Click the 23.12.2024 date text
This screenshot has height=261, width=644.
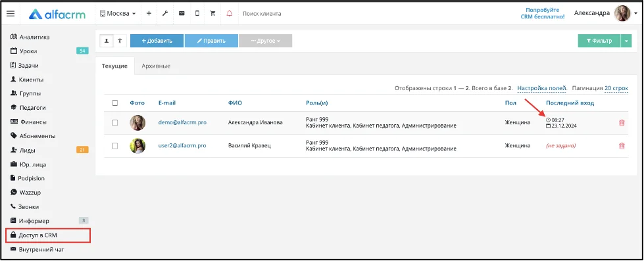(564, 126)
